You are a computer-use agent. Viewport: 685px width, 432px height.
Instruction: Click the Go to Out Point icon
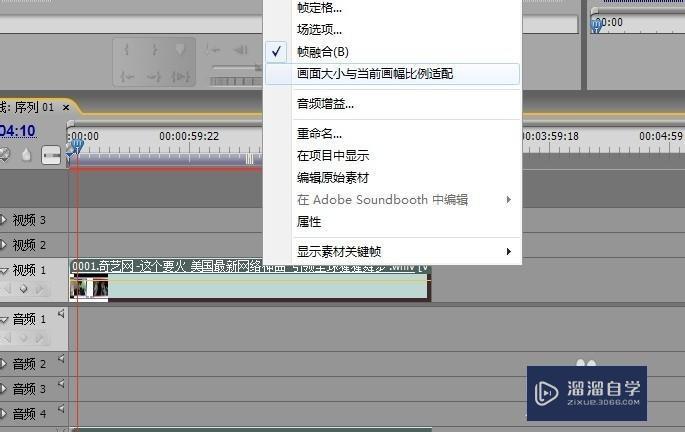154,77
